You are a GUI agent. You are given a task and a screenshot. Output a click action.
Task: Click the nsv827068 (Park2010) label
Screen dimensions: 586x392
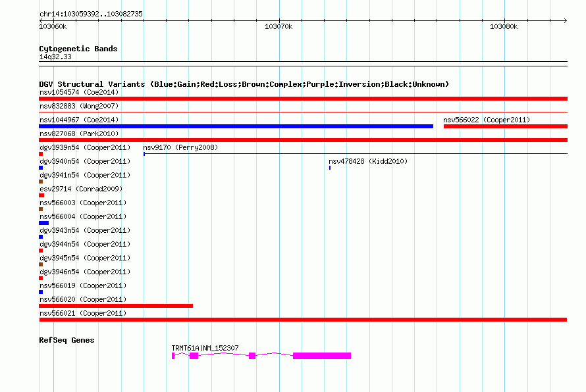coord(79,134)
